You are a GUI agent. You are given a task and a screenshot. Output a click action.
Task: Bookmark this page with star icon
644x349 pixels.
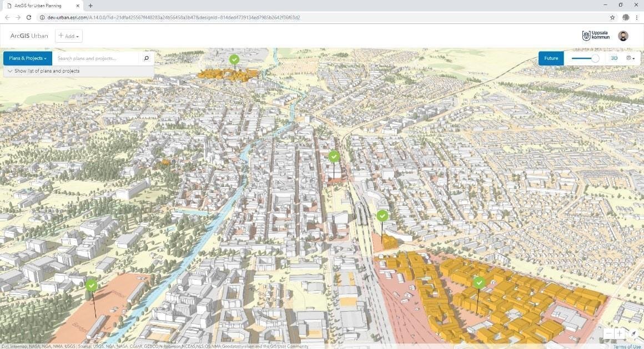click(612, 17)
